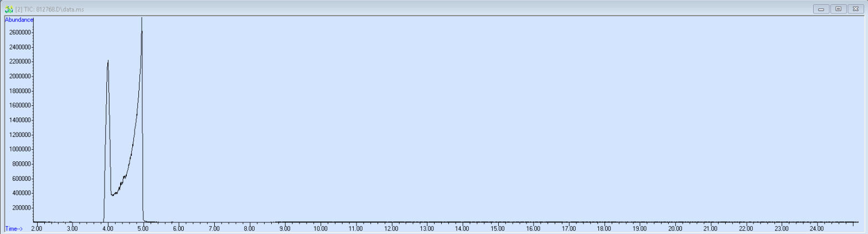Click the 19.00 time axis label
Image resolution: width=868 pixels, height=234 pixels.
pos(639,228)
